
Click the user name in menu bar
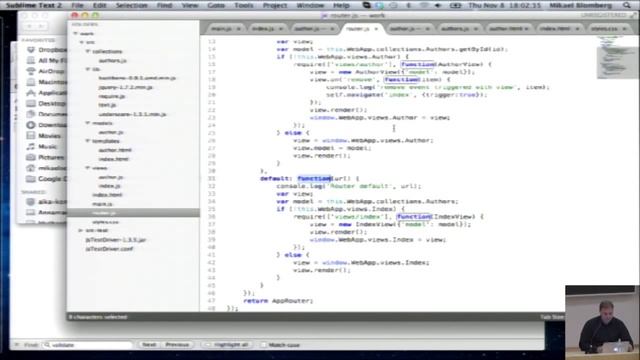point(580,6)
